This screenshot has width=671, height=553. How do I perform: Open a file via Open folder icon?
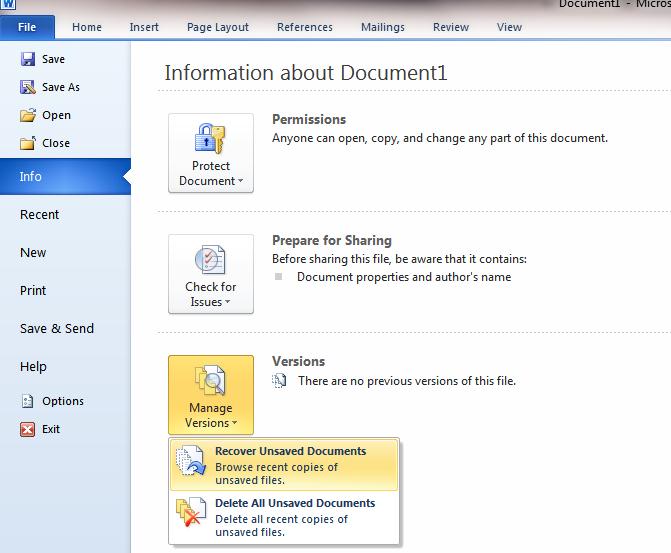pyautogui.click(x=27, y=116)
